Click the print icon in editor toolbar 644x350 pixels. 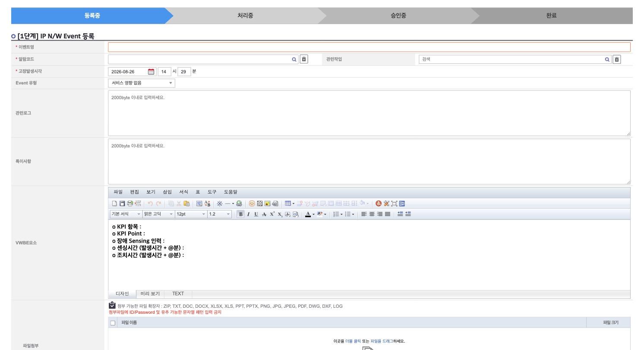pyautogui.click(x=130, y=203)
